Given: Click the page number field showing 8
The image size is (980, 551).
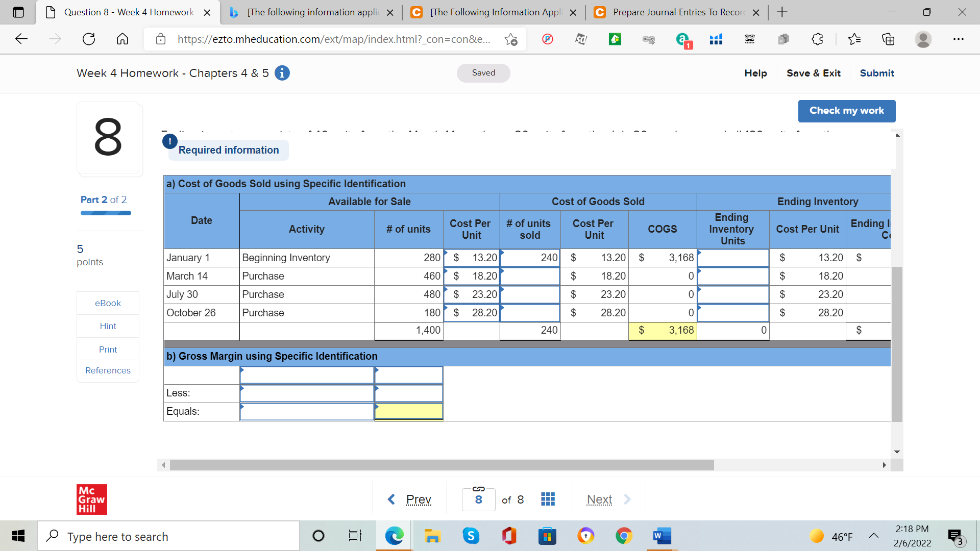Looking at the screenshot, I should pyautogui.click(x=478, y=499).
